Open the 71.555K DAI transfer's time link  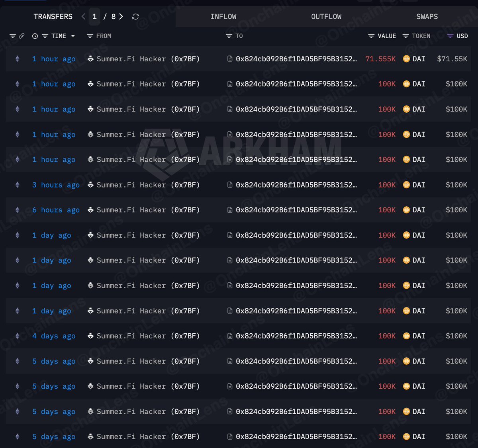(54, 59)
